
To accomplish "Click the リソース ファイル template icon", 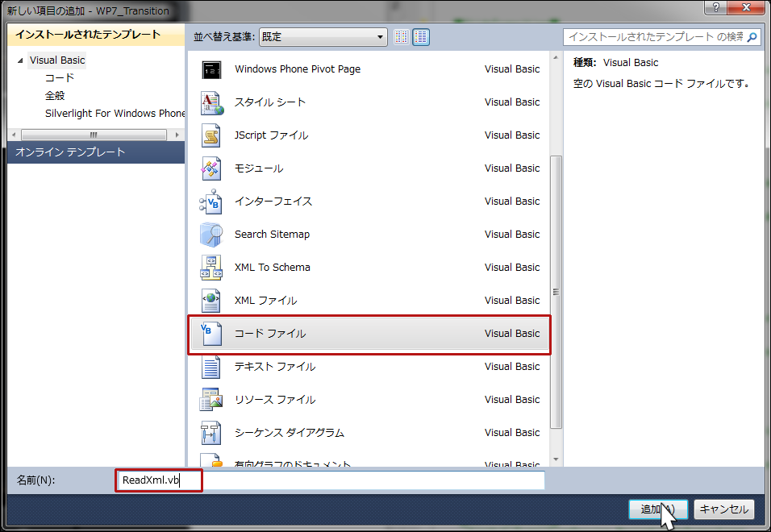I will click(211, 399).
